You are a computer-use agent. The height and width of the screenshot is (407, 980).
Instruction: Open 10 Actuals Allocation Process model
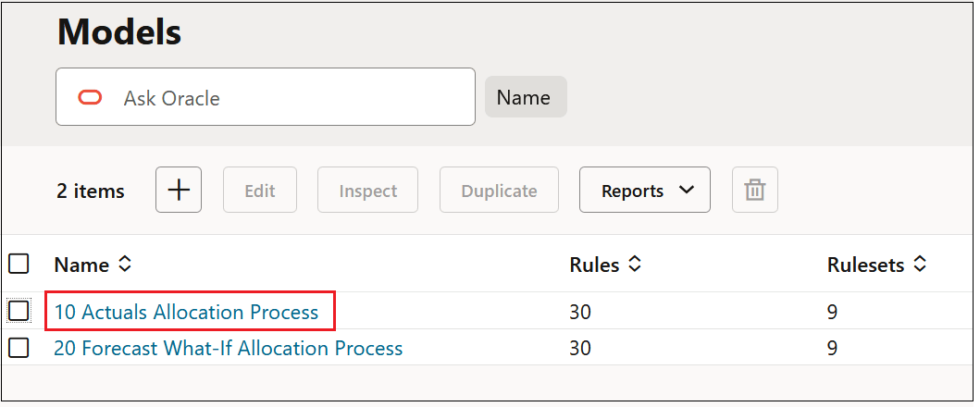tap(186, 313)
